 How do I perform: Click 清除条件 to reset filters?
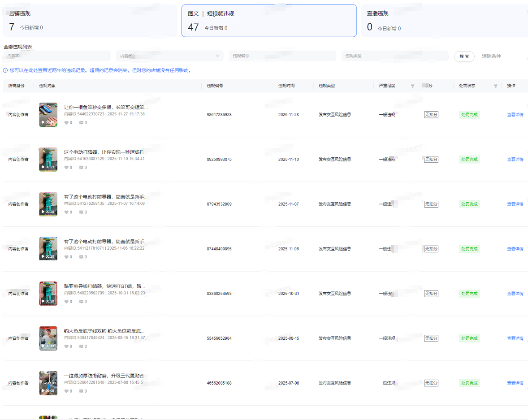point(491,56)
